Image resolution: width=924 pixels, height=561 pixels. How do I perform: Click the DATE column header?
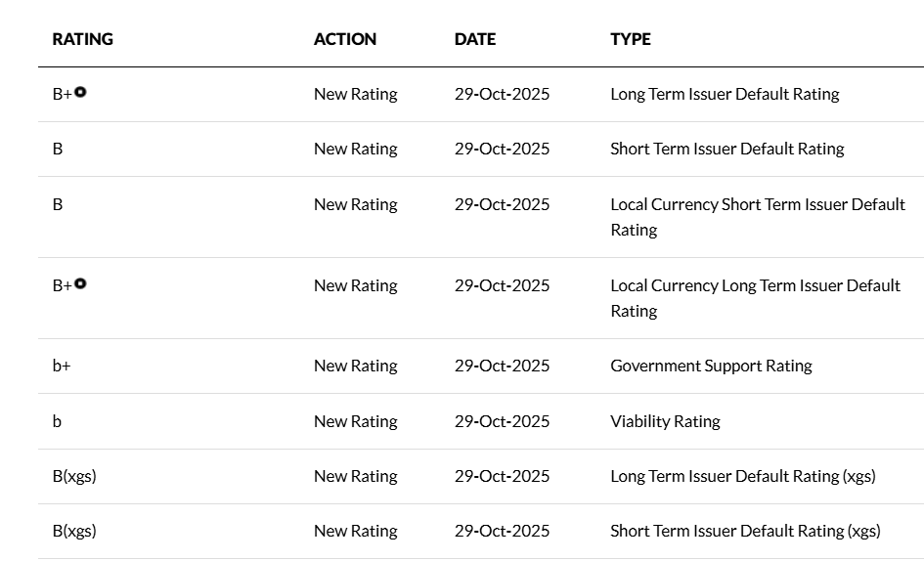point(475,39)
